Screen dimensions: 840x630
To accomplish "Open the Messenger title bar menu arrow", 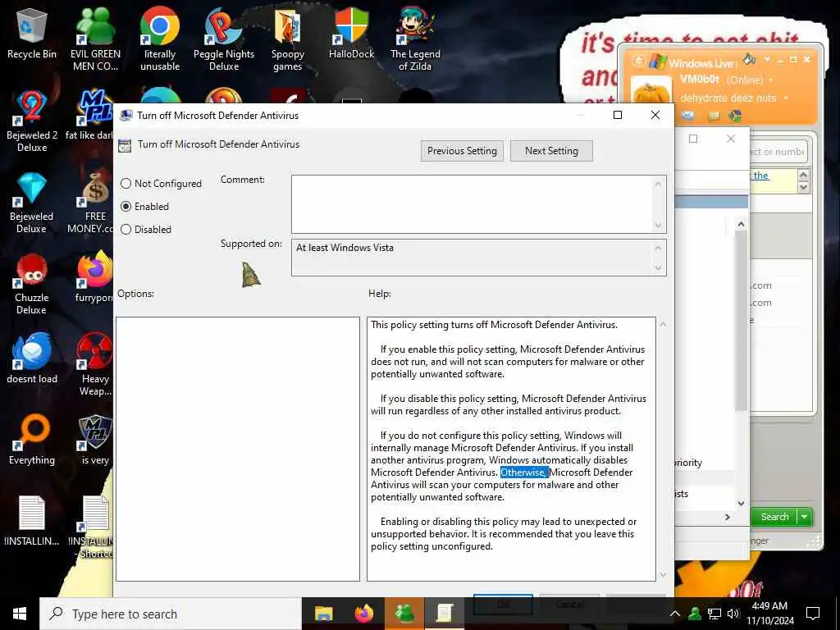I will pyautogui.click(x=767, y=59).
